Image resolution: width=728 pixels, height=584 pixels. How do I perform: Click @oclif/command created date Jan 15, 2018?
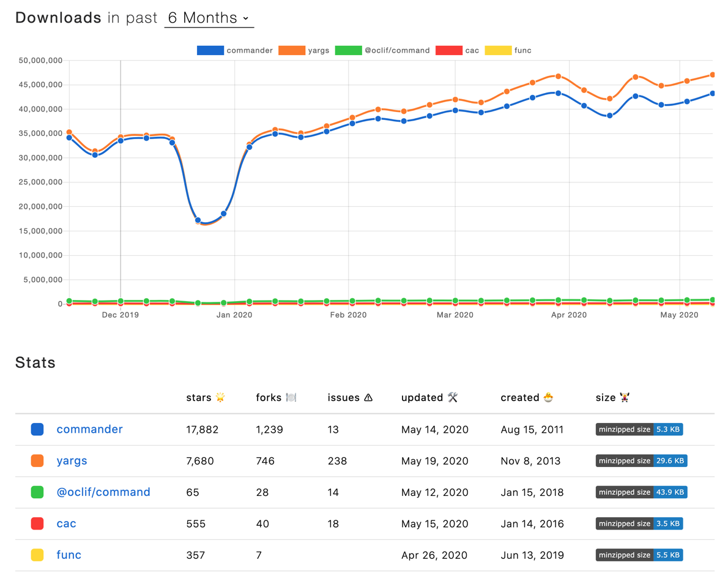532,492
